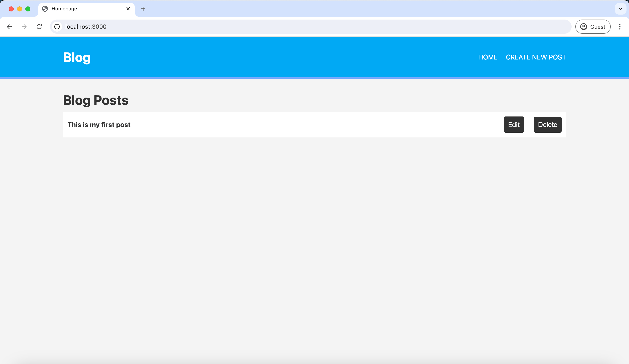Image resolution: width=629 pixels, height=364 pixels.
Task: Click the 'Blog Posts' heading
Action: click(x=96, y=100)
